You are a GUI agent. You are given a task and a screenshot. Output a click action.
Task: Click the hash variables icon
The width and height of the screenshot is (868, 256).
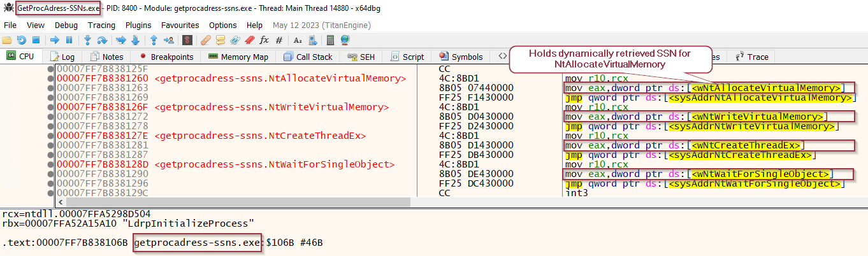[279, 39]
